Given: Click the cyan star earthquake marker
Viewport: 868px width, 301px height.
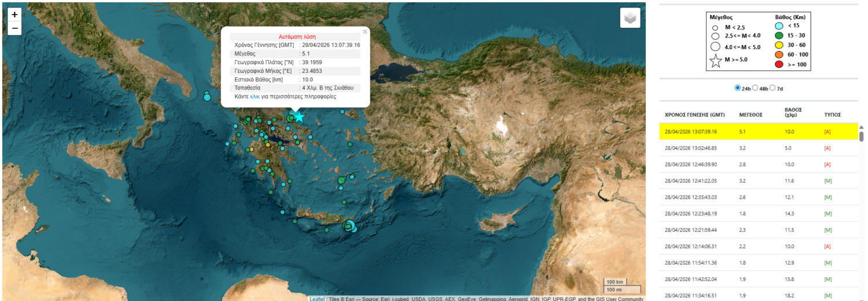Looking at the screenshot, I should tap(299, 117).
